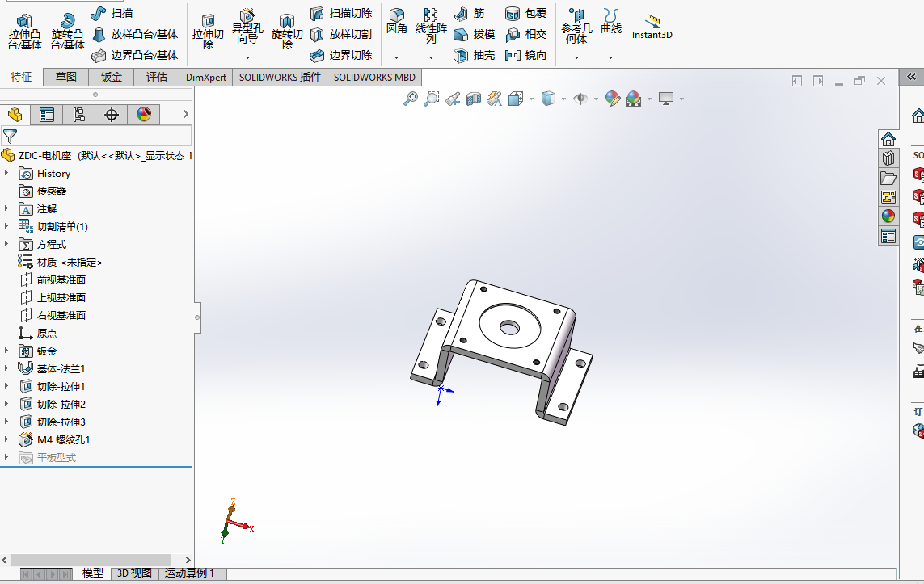Open the SOLIDWORKS 插件 add-ins tab

[x=280, y=77]
